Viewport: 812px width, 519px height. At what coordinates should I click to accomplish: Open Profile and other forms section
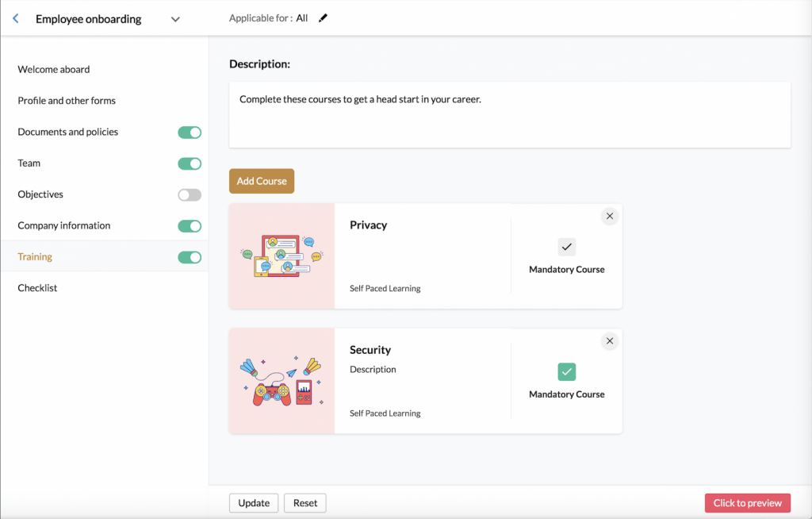[67, 101]
